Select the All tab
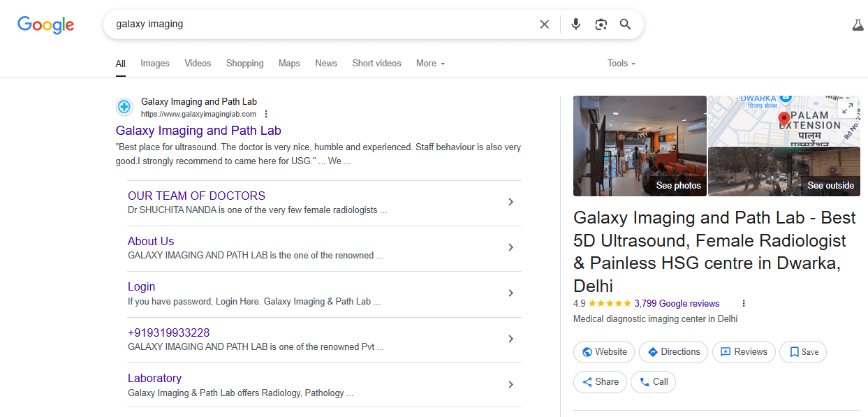The width and height of the screenshot is (868, 417). (x=121, y=64)
